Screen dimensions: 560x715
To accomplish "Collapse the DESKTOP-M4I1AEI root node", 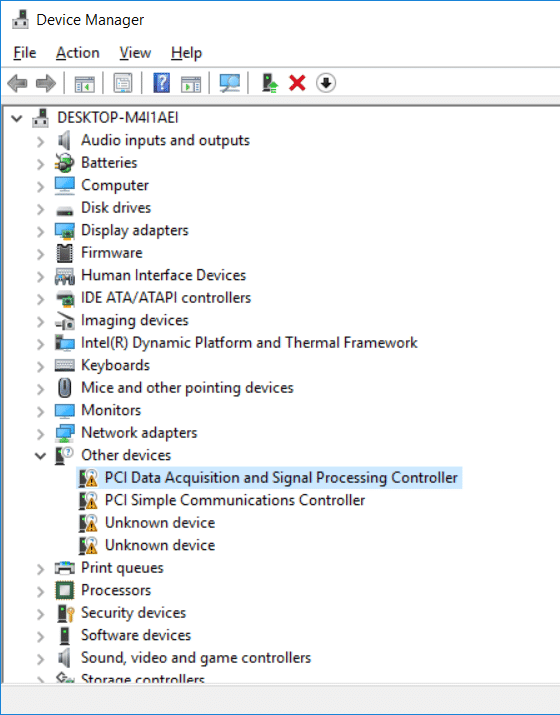I will click(x=17, y=119).
